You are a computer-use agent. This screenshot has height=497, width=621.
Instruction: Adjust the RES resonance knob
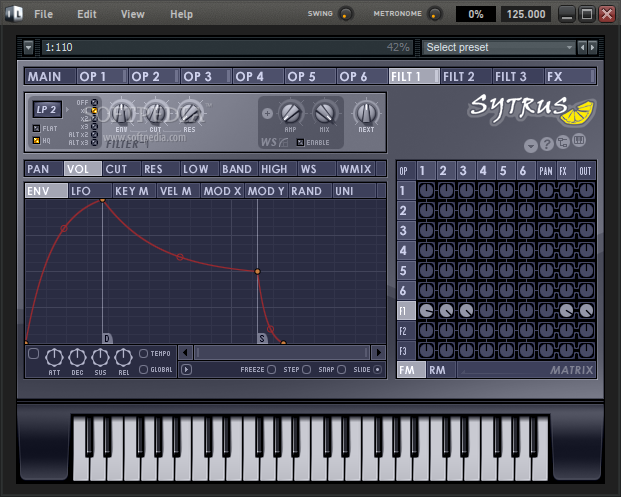coord(190,113)
